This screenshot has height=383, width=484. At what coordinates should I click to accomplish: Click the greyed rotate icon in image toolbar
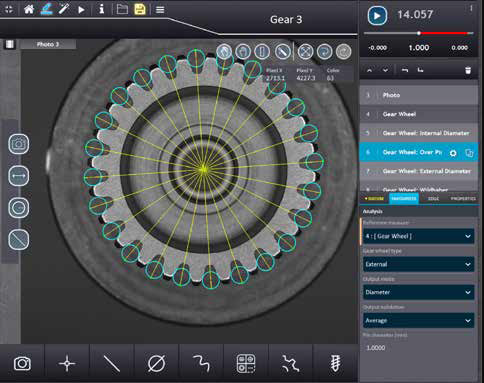pos(344,52)
